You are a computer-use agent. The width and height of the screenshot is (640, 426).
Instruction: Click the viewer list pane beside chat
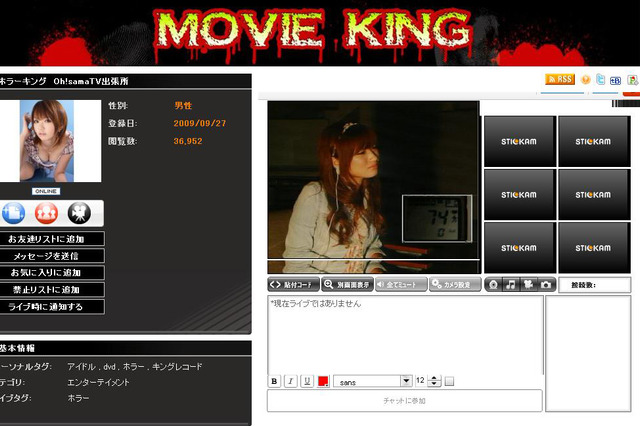pyautogui.click(x=588, y=353)
